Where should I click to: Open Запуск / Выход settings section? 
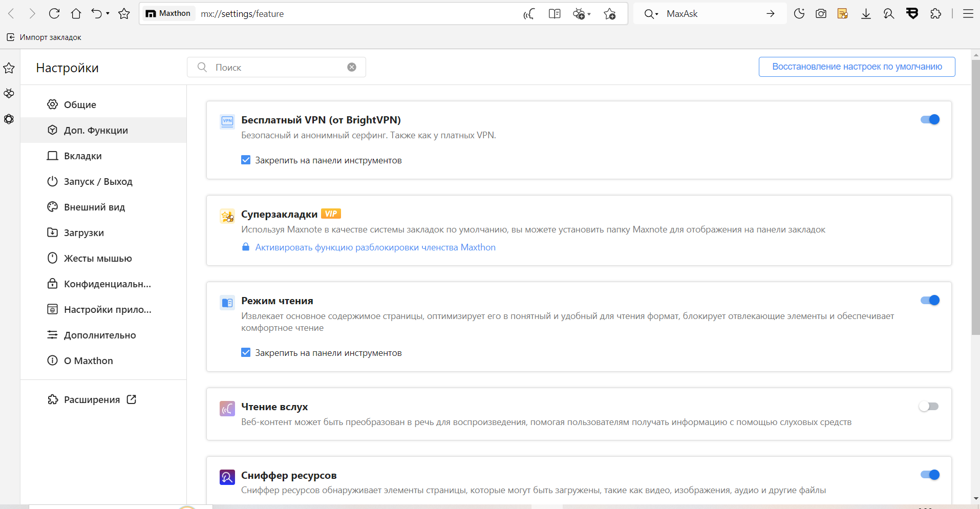pyautogui.click(x=103, y=181)
